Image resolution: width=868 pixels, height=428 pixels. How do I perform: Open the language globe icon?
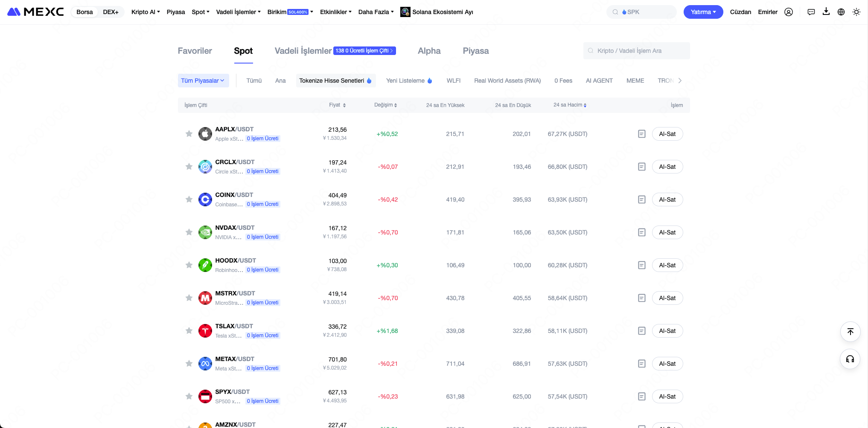coord(841,12)
